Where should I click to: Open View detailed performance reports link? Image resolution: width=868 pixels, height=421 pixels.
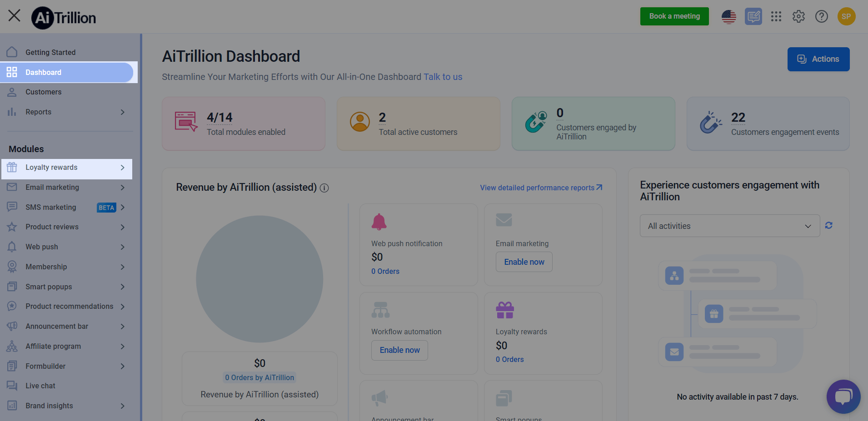pyautogui.click(x=541, y=188)
